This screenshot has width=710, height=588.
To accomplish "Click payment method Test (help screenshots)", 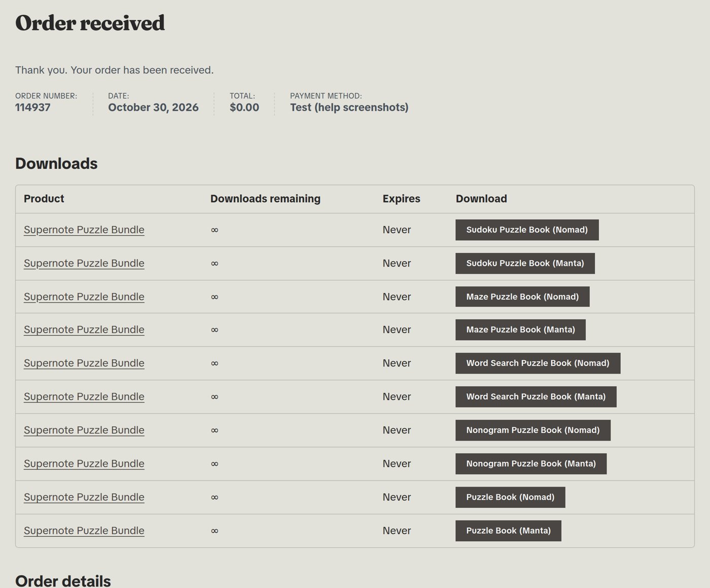I will click(x=349, y=107).
